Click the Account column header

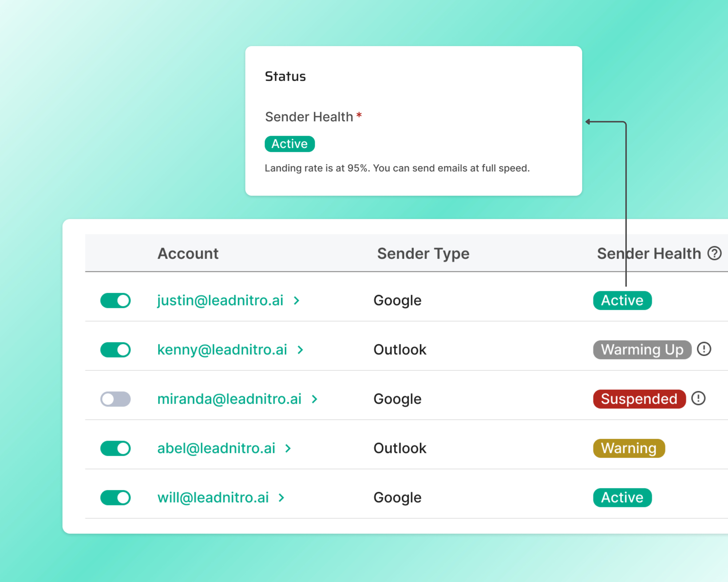coord(188,254)
